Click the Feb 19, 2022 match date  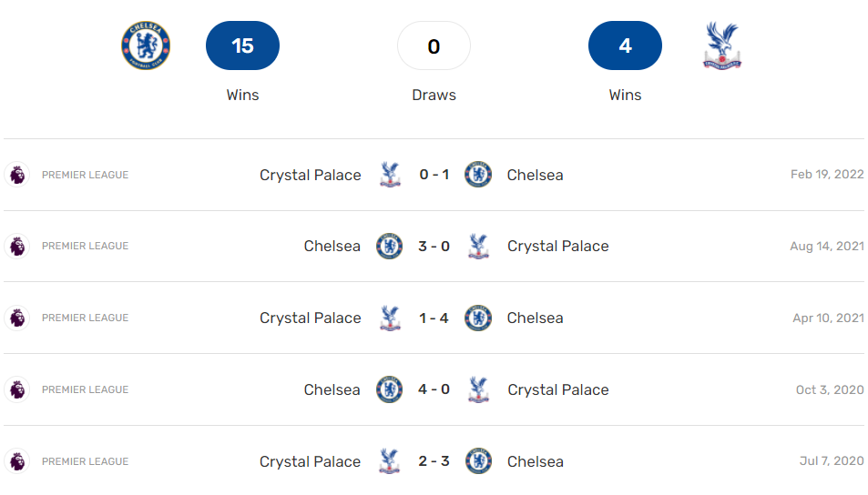pyautogui.click(x=826, y=175)
